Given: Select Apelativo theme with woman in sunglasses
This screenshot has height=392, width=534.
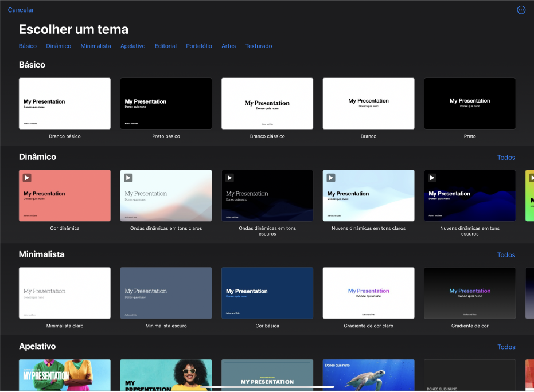Looking at the screenshot, I should (166, 375).
